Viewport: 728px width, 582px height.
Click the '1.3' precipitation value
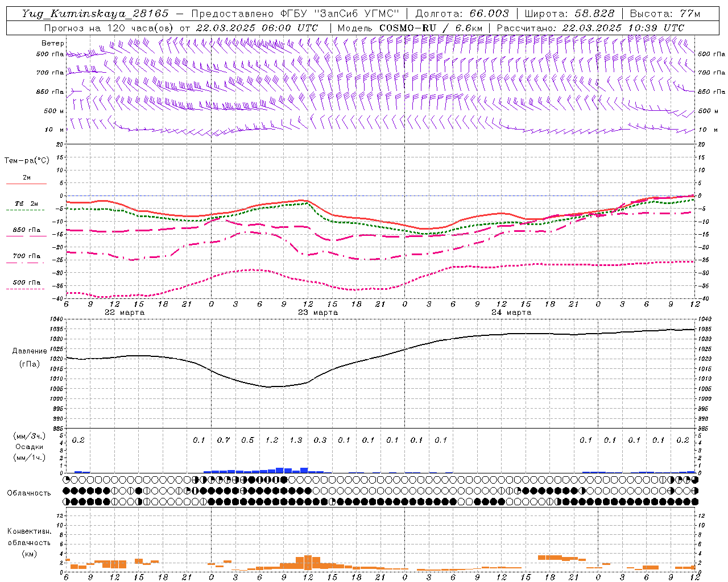click(296, 440)
